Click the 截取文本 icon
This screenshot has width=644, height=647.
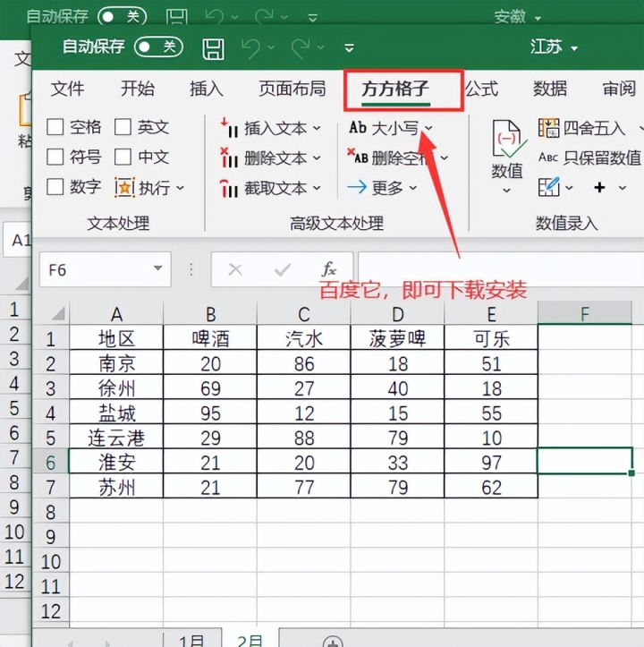[229, 188]
